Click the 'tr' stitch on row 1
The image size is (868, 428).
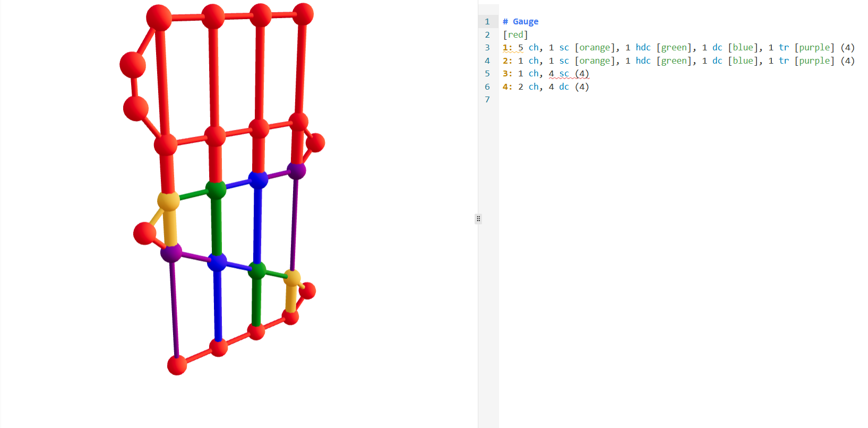pyautogui.click(x=784, y=48)
